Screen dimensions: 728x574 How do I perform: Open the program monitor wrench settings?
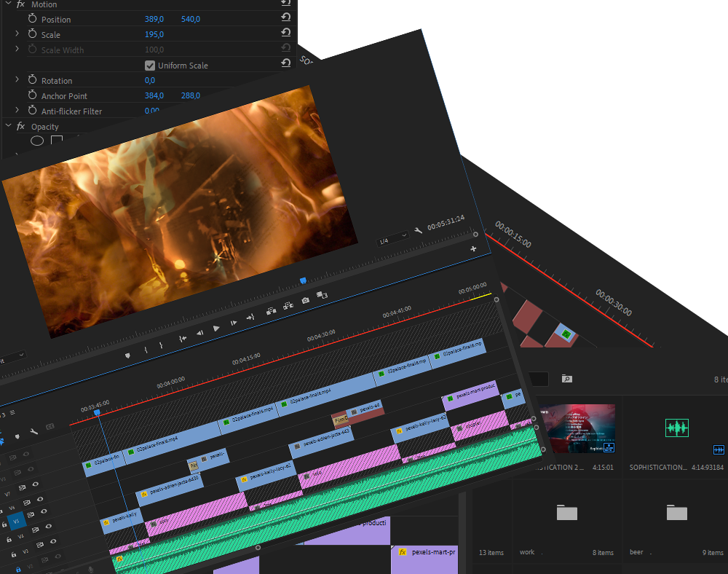(418, 230)
